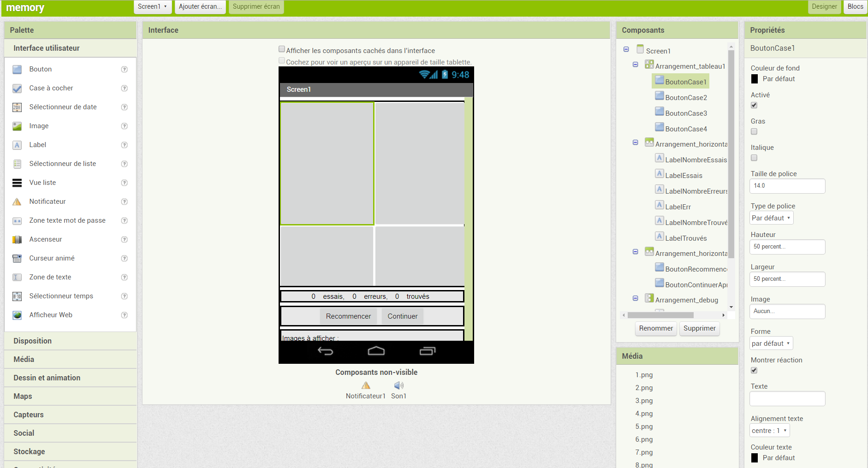This screenshot has height=468, width=868.
Task: Collapse the Screen1 tree node
Action: click(626, 49)
